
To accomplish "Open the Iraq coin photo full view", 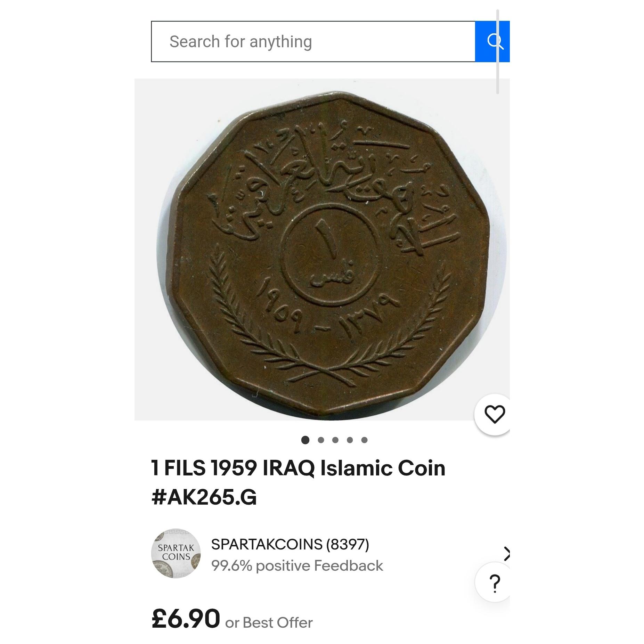I will tap(322, 249).
